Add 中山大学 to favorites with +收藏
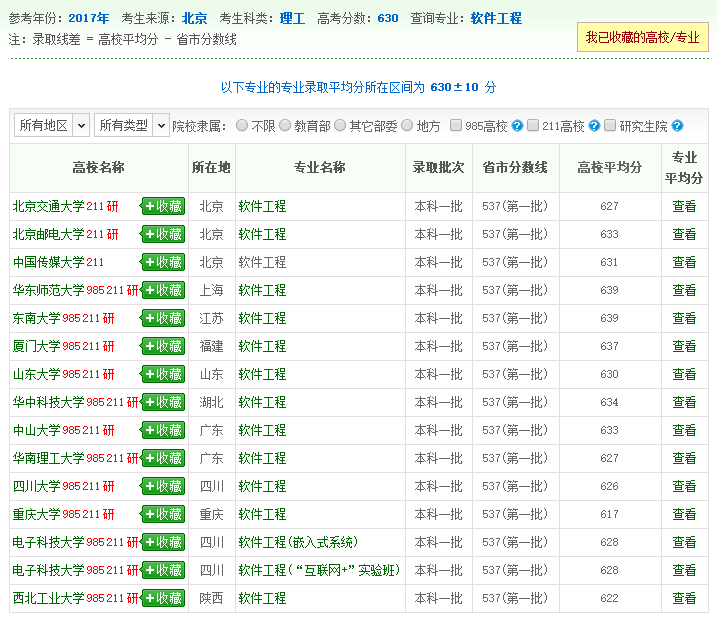 pyautogui.click(x=163, y=430)
